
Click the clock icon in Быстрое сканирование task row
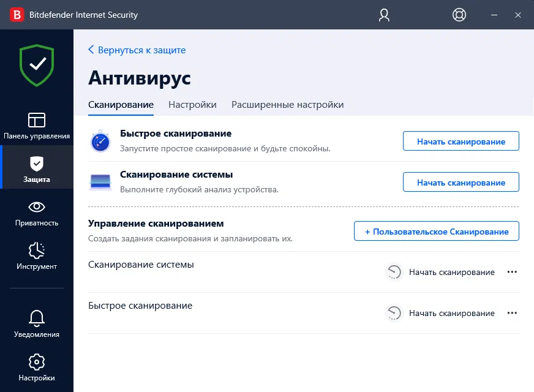(x=394, y=313)
